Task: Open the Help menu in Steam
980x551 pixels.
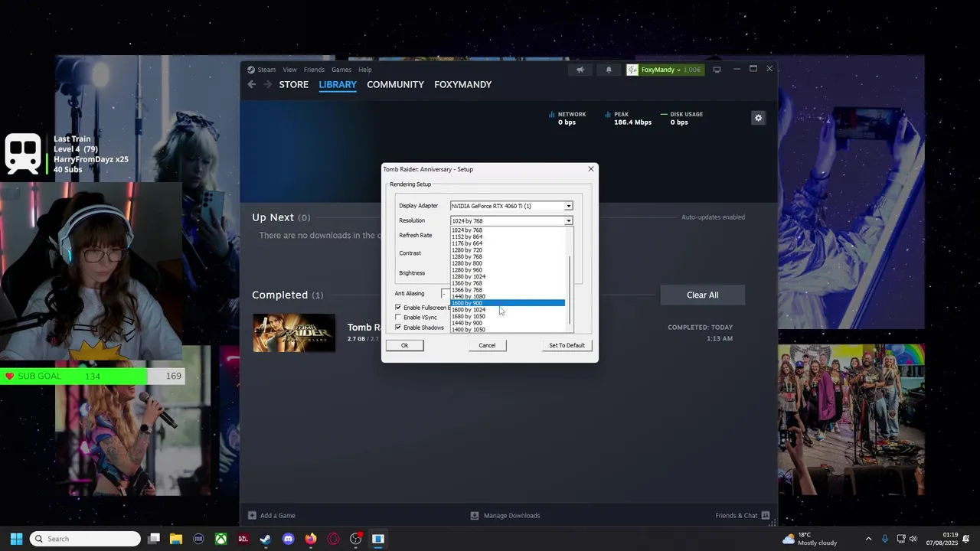Action: (365, 70)
